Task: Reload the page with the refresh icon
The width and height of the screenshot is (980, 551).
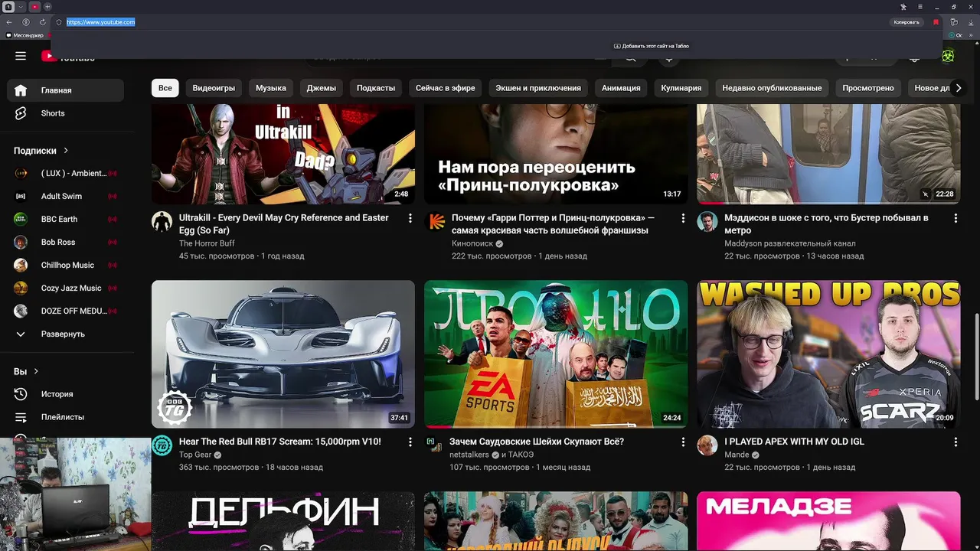Action: tap(42, 22)
